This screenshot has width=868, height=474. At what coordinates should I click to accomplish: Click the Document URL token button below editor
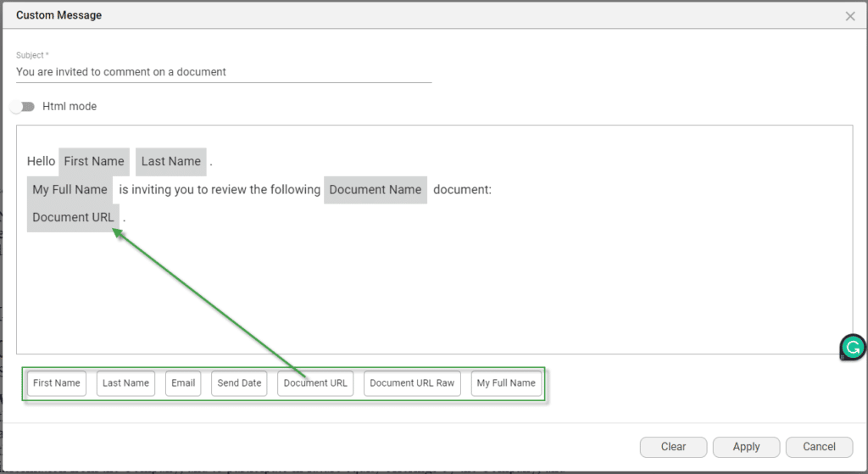315,383
